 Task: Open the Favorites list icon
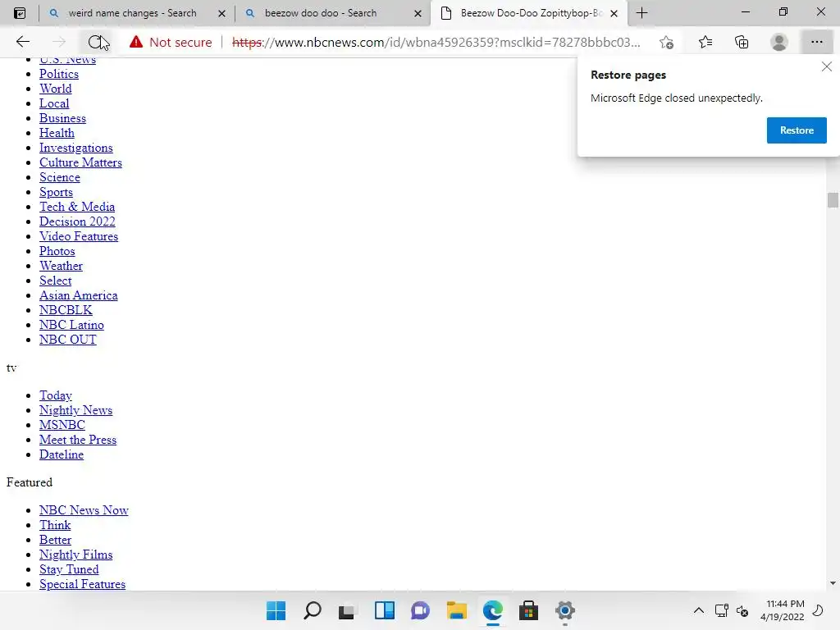[x=705, y=42]
